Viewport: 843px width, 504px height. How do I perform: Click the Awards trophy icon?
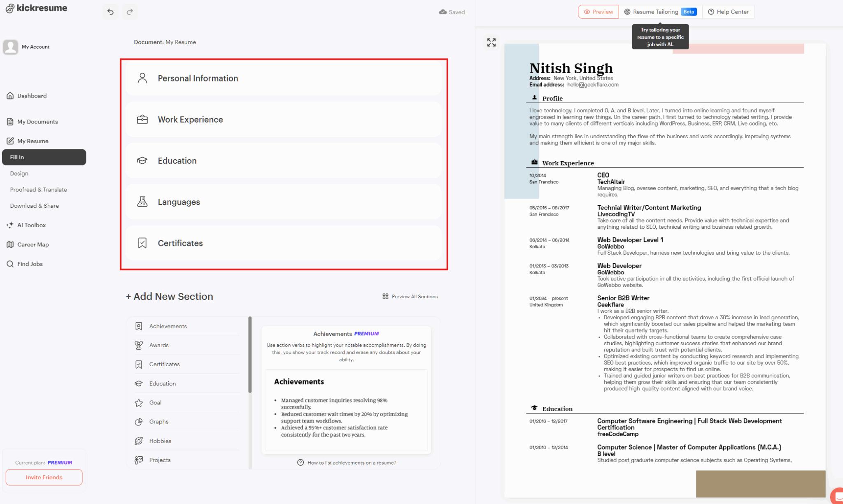139,345
